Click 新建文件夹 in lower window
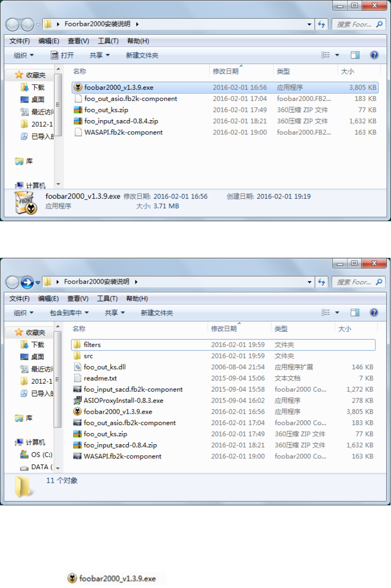This screenshot has width=391, height=588. (x=157, y=312)
